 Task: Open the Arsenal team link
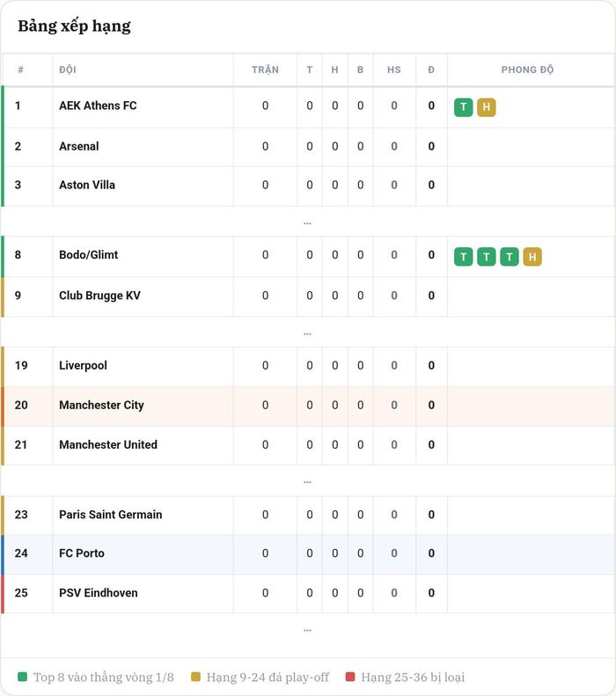click(79, 146)
